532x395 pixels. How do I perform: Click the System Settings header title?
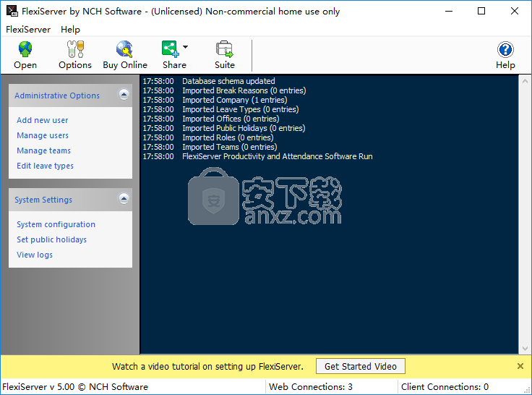[x=43, y=200]
